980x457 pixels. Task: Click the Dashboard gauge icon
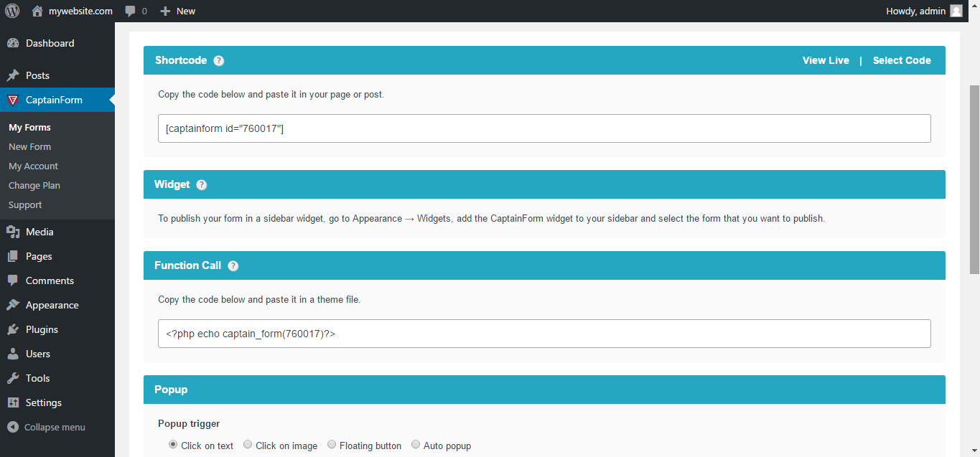coord(13,43)
